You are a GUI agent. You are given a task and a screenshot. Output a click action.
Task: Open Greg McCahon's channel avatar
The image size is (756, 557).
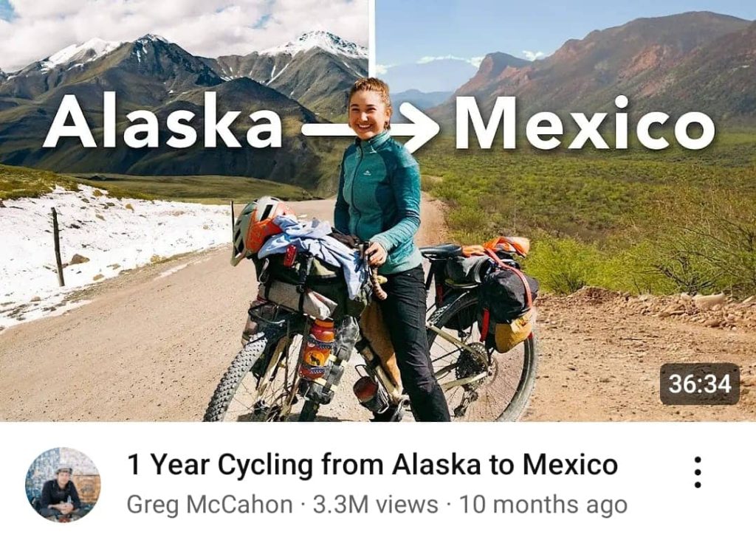(63, 484)
